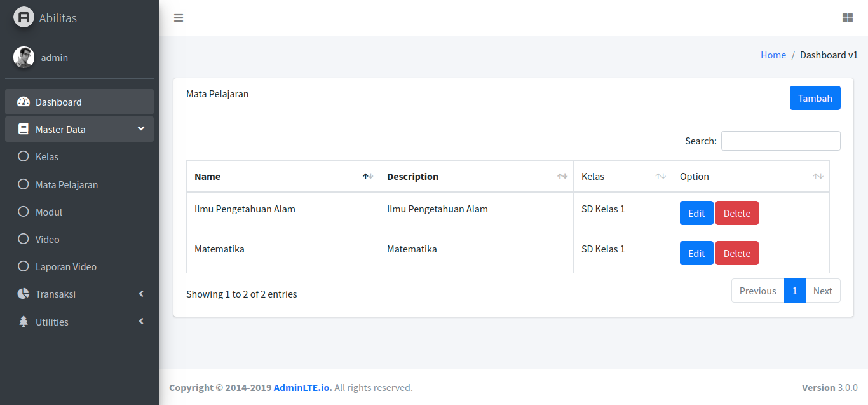The height and width of the screenshot is (405, 868).
Task: Follow the Home breadcrumb link
Action: [x=773, y=55]
